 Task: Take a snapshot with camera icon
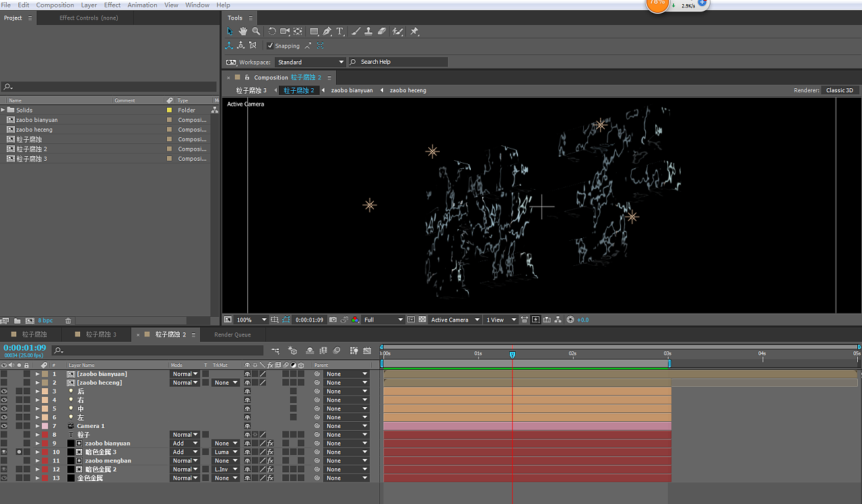click(x=333, y=320)
